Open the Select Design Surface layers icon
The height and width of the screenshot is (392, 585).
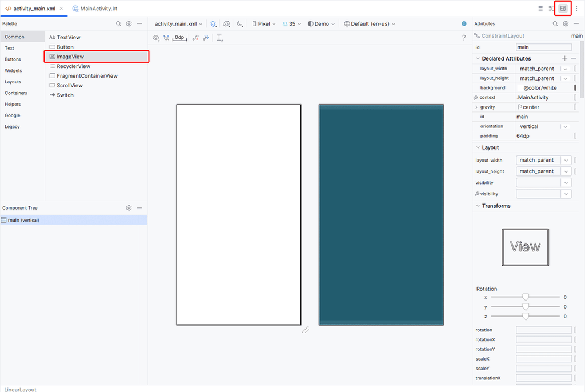(213, 24)
